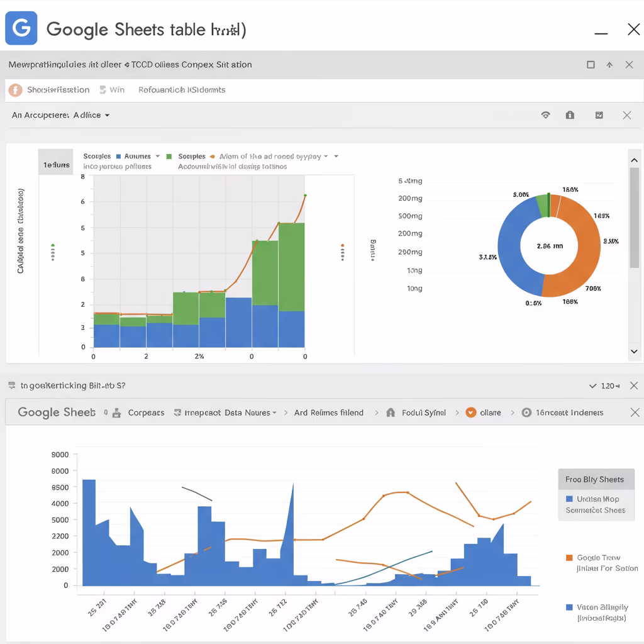Select the Win tab

[x=117, y=89]
